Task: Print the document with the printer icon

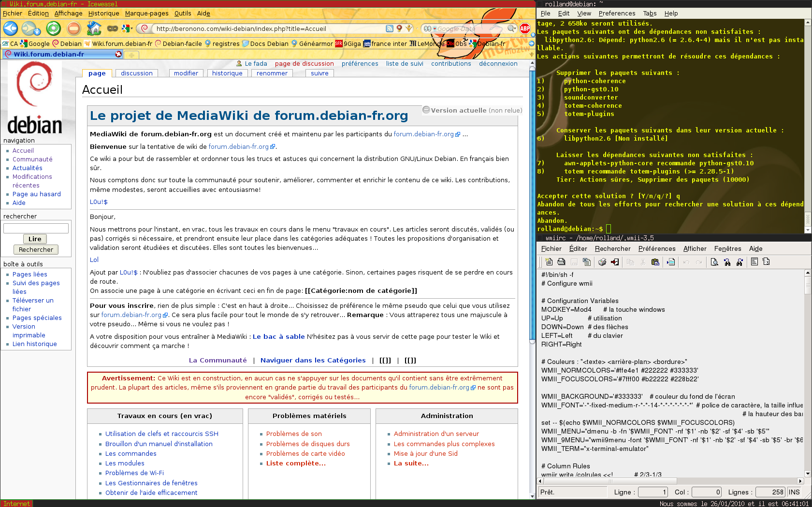Action: pyautogui.click(x=602, y=262)
